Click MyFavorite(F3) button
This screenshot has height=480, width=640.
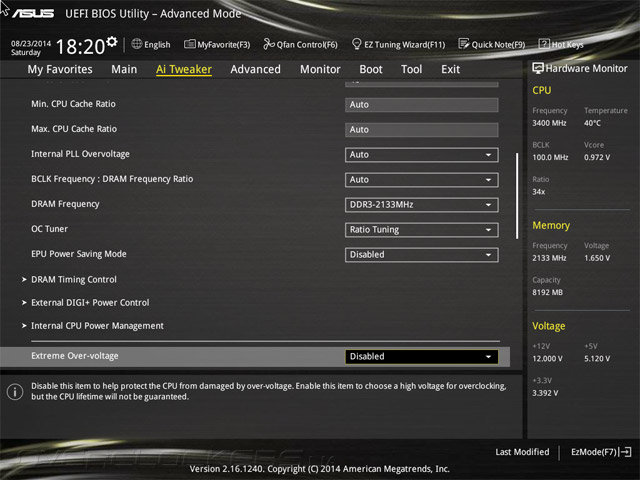click(x=217, y=44)
